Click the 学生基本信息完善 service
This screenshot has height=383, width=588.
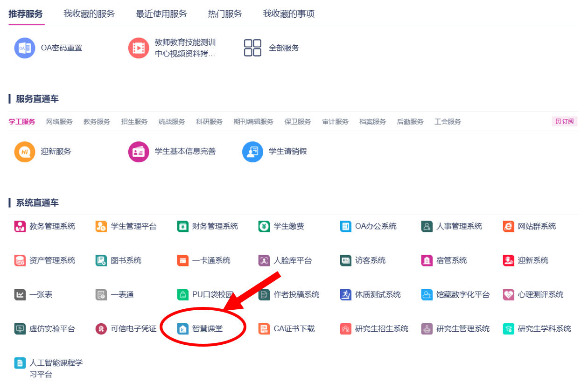pos(185,152)
